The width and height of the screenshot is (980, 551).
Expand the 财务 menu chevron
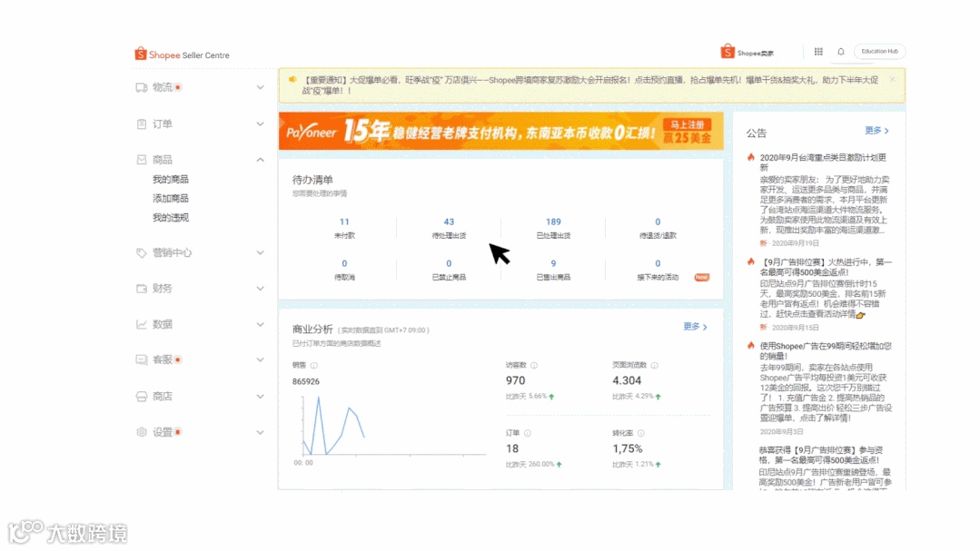click(260, 289)
